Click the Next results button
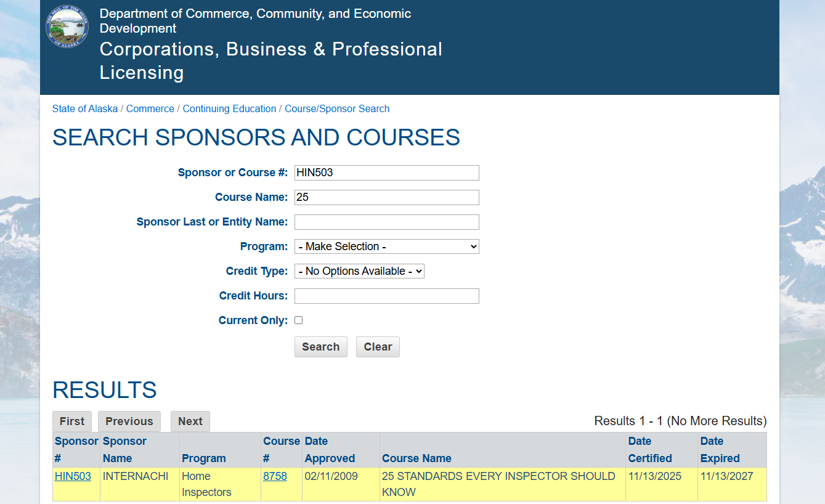The width and height of the screenshot is (825, 504). coord(190,421)
